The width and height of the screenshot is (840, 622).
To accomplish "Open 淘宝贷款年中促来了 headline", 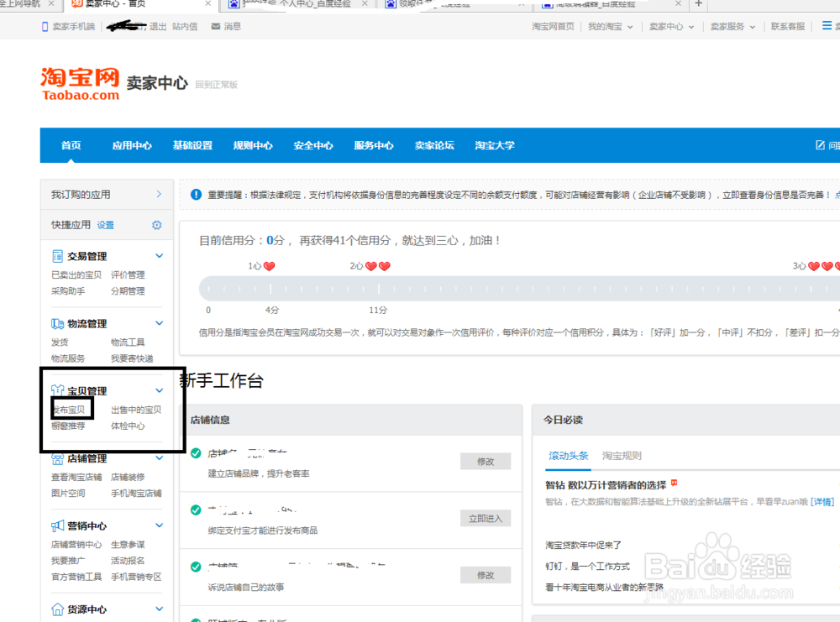I will 584,546.
